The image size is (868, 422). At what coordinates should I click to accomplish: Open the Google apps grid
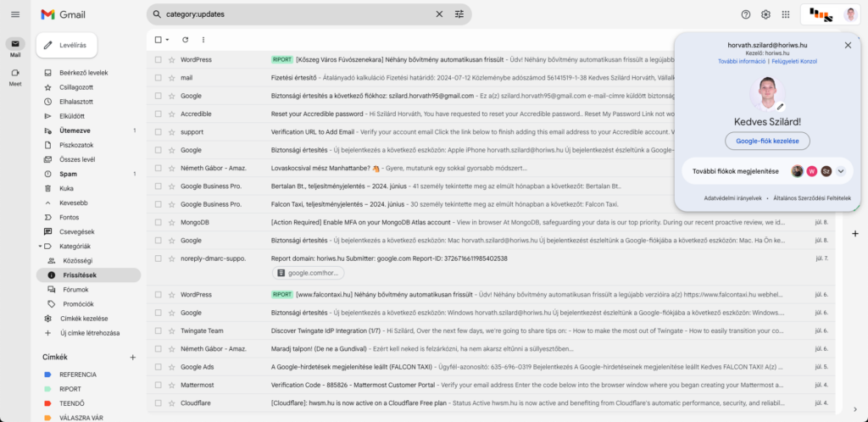(x=786, y=14)
